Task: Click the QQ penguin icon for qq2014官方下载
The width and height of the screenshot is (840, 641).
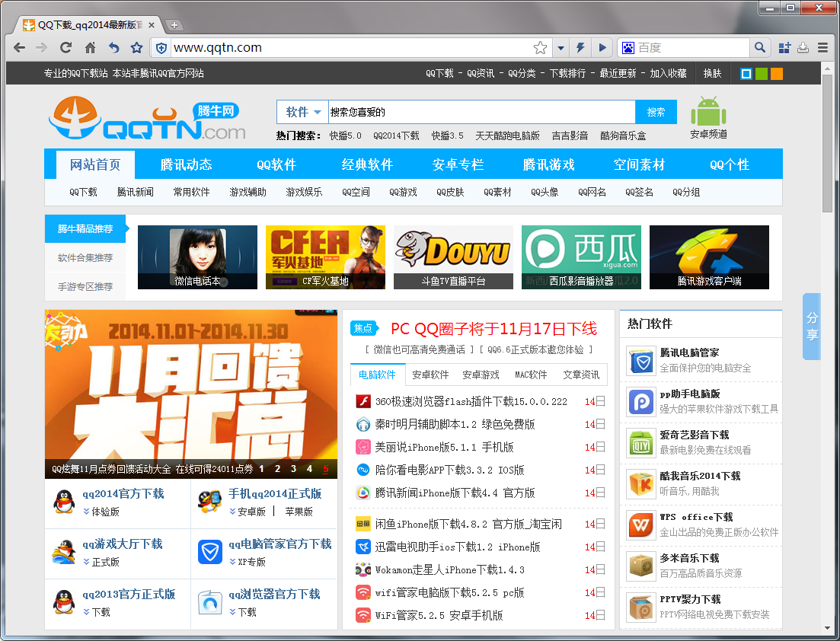Action: (x=64, y=502)
